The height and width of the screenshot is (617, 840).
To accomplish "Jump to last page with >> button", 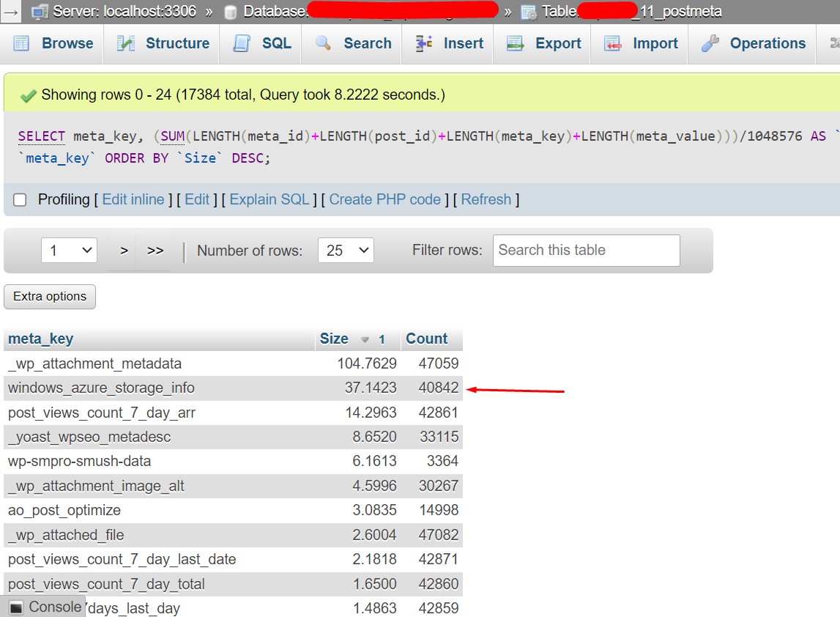I will click(x=155, y=251).
